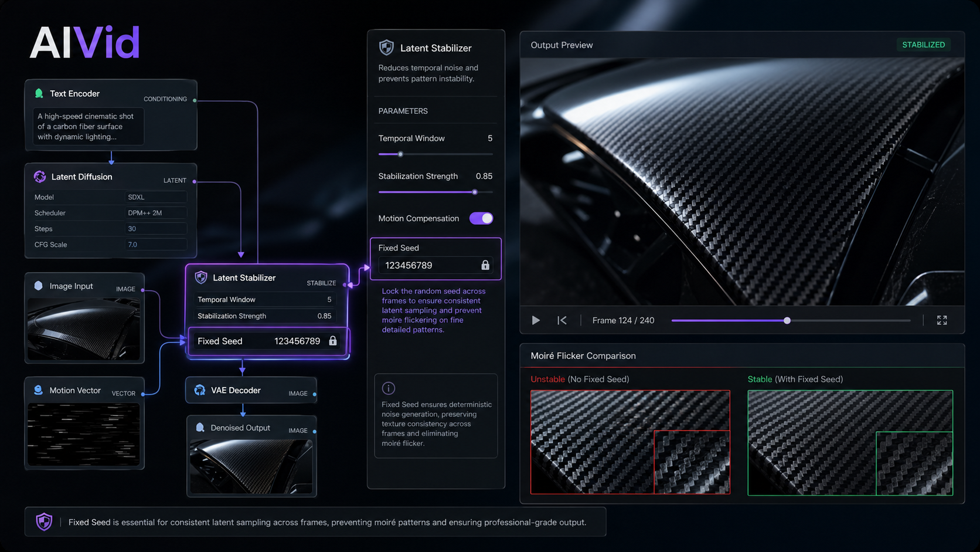Click the Motion Vector node icon

coord(39,390)
